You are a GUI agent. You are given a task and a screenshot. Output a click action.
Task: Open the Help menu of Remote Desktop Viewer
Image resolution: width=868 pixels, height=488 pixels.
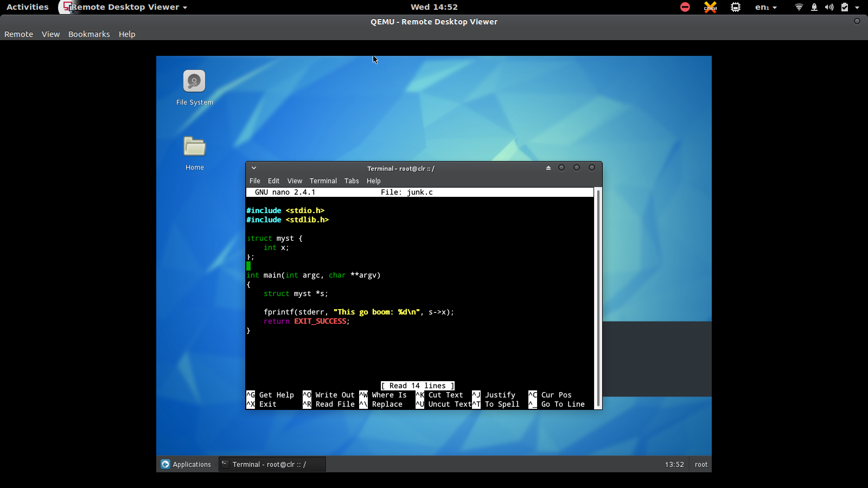pos(127,34)
